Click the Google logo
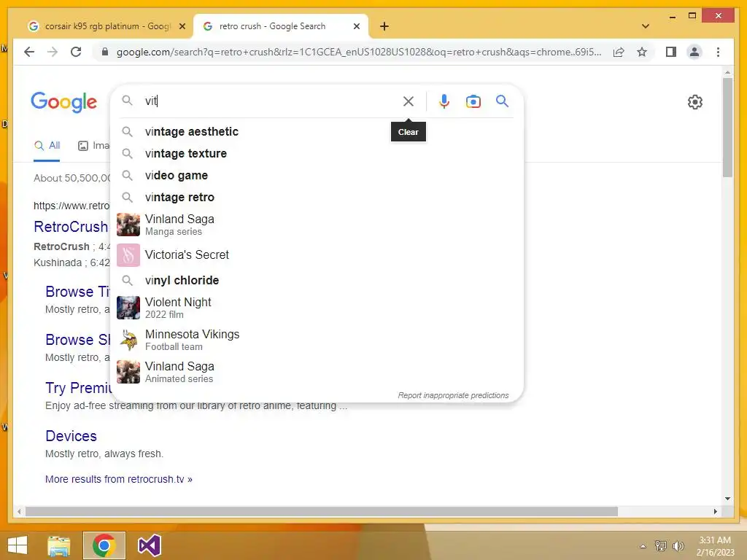Screen dimensions: 747x560 [64, 101]
